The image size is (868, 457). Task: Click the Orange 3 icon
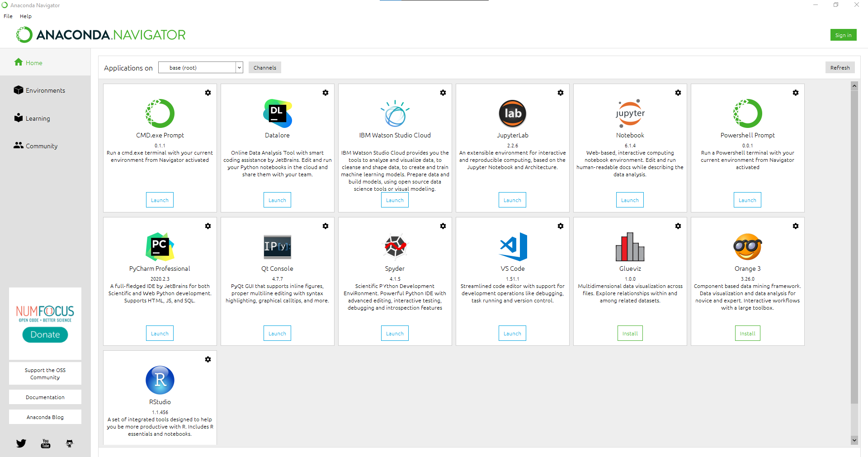pos(748,247)
